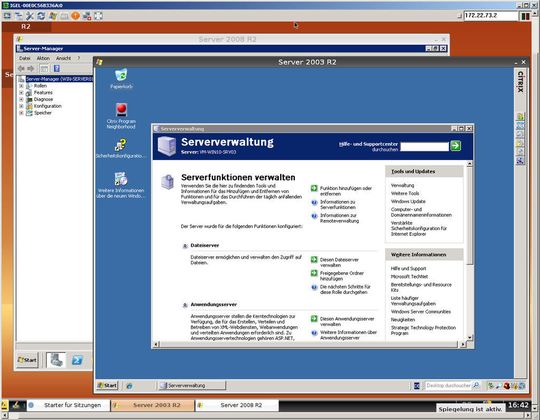Collapse the Anwendungsserver section chevron
Screen dimensions: 540x420
point(185,305)
